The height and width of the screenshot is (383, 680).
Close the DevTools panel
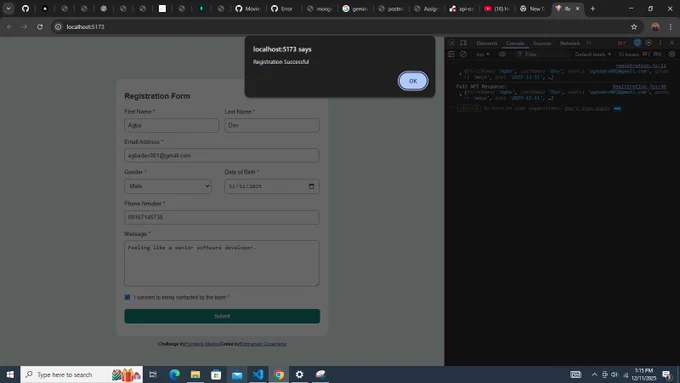pos(672,43)
